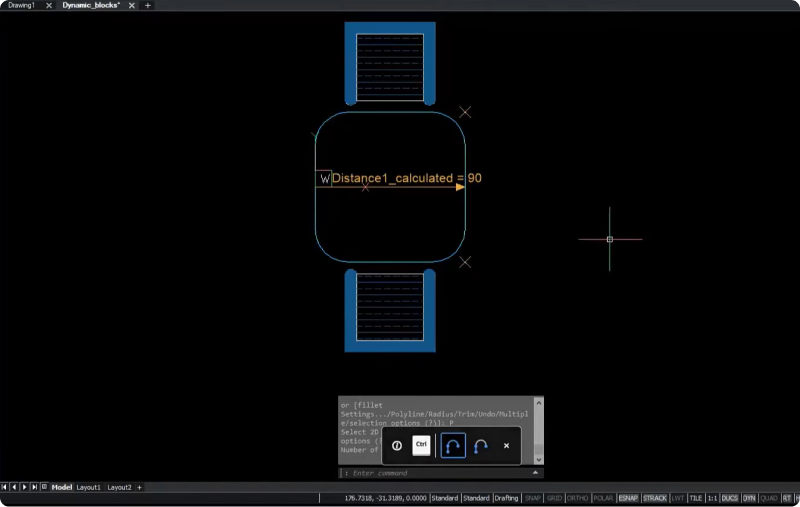Viewport: 800px width, 507px height.
Task: Disable ESNAP in the status bar
Action: tap(628, 497)
